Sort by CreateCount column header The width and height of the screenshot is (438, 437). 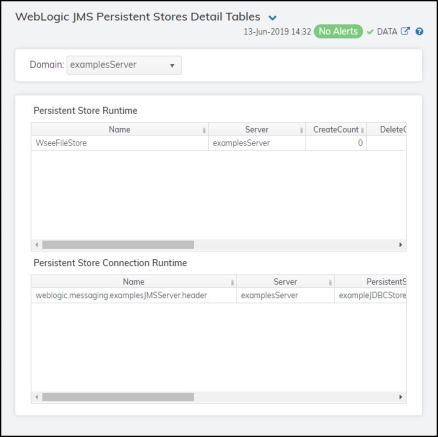[336, 129]
